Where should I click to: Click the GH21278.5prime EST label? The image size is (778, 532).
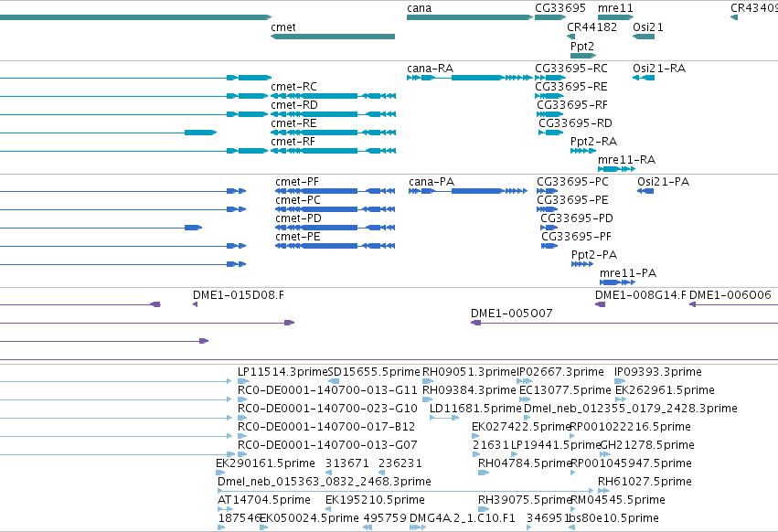[647, 445]
